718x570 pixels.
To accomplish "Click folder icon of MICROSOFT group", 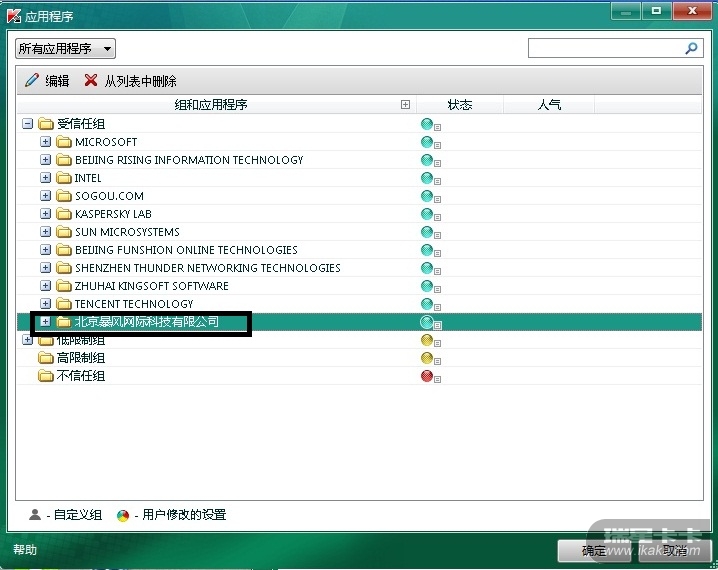I will coord(64,142).
